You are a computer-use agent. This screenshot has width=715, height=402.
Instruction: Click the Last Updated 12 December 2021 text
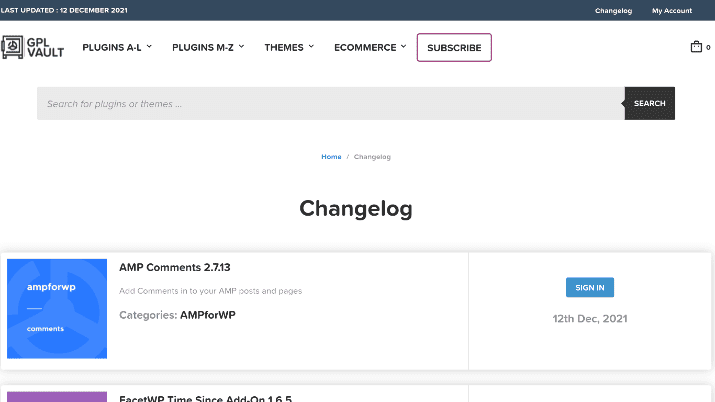point(64,10)
